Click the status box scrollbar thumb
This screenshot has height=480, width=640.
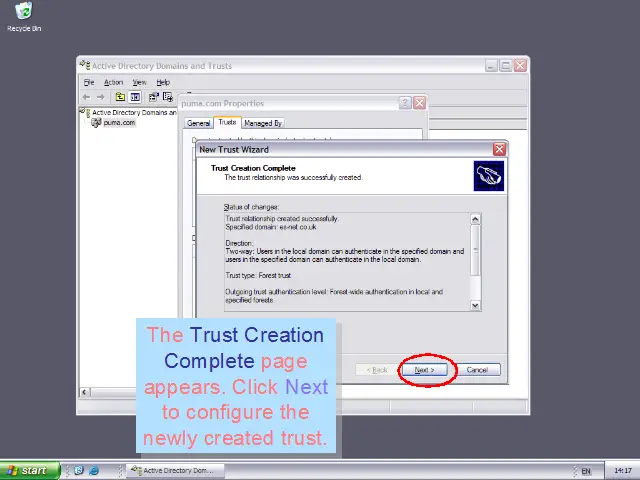tap(475, 250)
